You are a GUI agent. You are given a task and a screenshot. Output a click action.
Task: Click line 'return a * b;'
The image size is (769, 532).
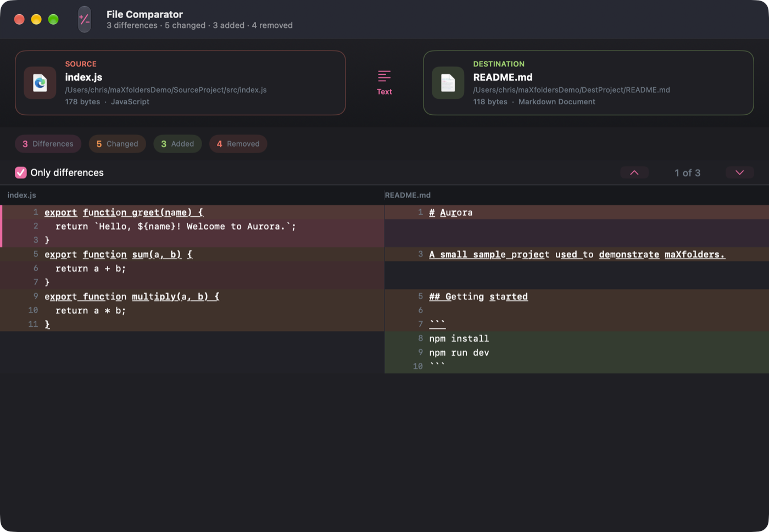pos(192,310)
